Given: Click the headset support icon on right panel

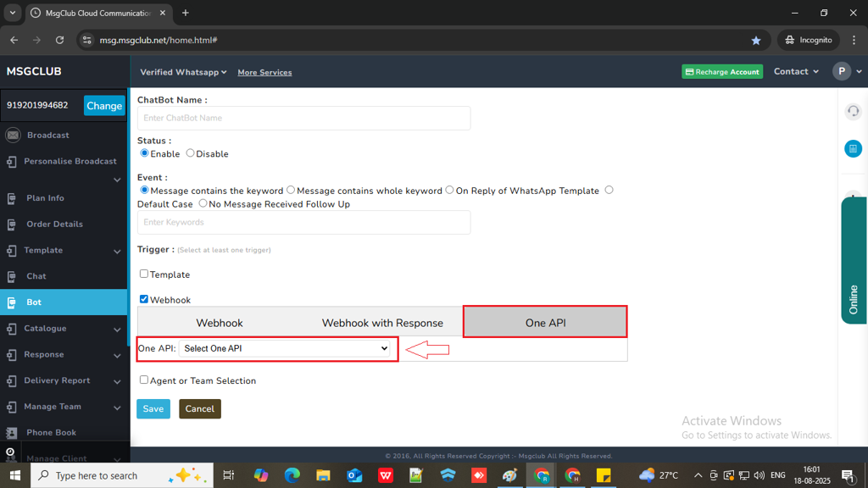Looking at the screenshot, I should tap(853, 111).
